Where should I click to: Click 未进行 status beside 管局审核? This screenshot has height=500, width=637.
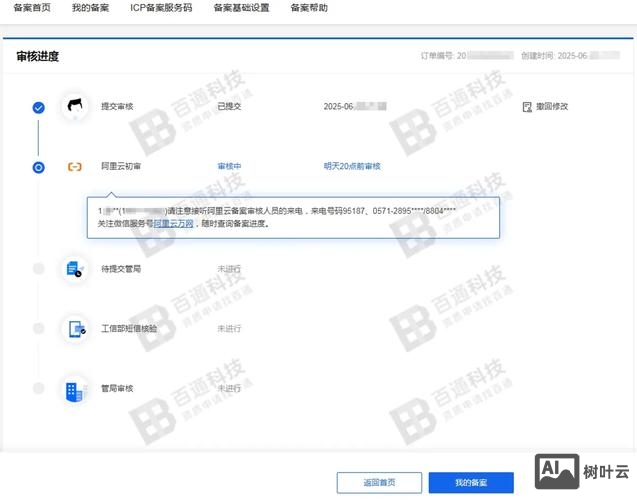229,388
